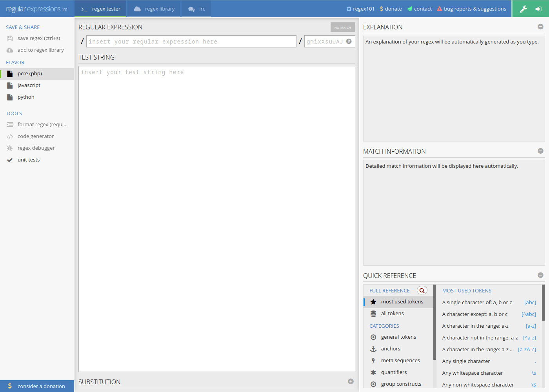Collapse the Match Information panel
The height and width of the screenshot is (392, 549).
click(x=540, y=151)
